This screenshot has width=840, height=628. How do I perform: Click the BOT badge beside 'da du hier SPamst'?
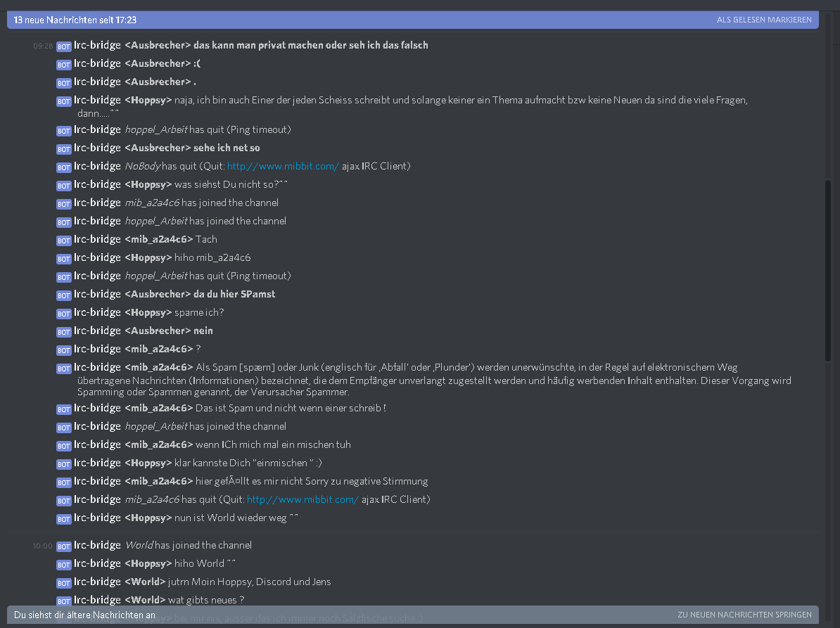tap(64, 295)
